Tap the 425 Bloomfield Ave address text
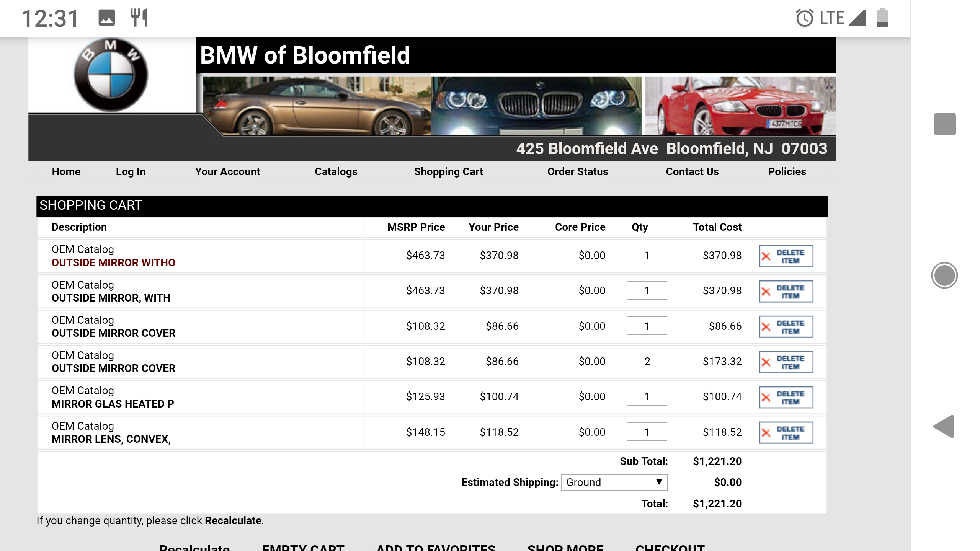This screenshot has width=980, height=551. click(672, 148)
